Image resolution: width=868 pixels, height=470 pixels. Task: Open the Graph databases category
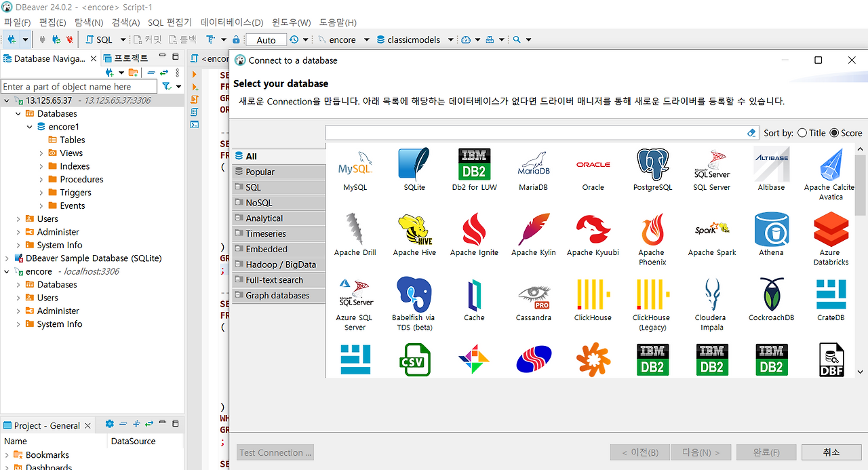tap(279, 295)
